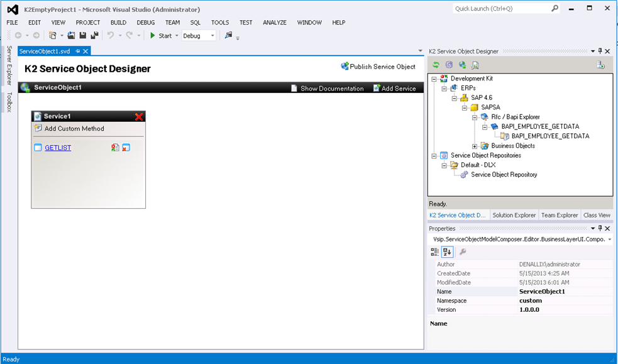Open the Debug configuration dropdown

coord(212,35)
